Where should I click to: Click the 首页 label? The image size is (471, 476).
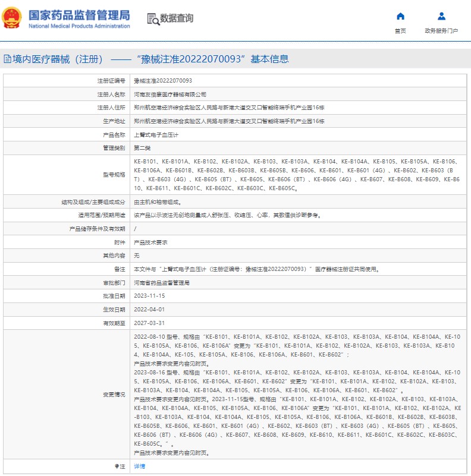pyautogui.click(x=400, y=31)
